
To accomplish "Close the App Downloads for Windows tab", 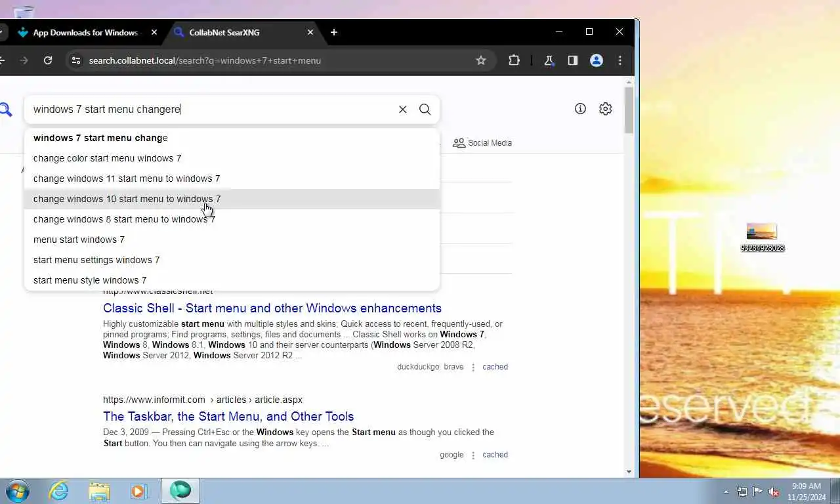I will tap(154, 32).
